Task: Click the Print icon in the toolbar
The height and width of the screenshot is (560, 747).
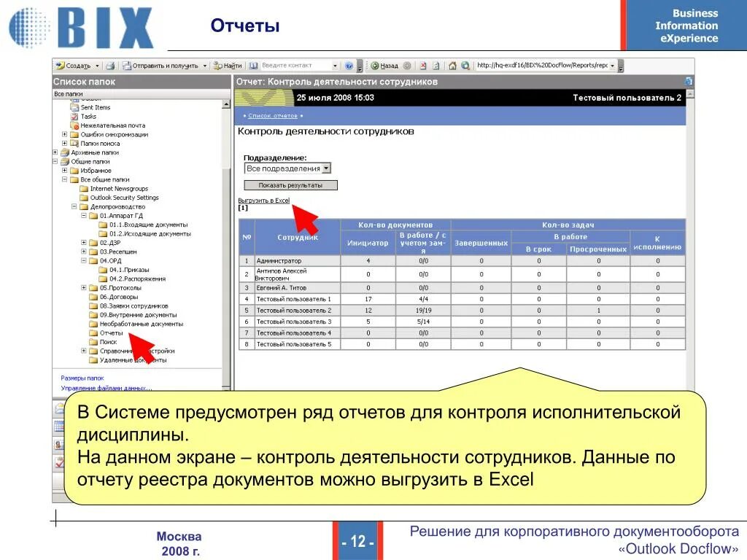Action: pyautogui.click(x=111, y=66)
